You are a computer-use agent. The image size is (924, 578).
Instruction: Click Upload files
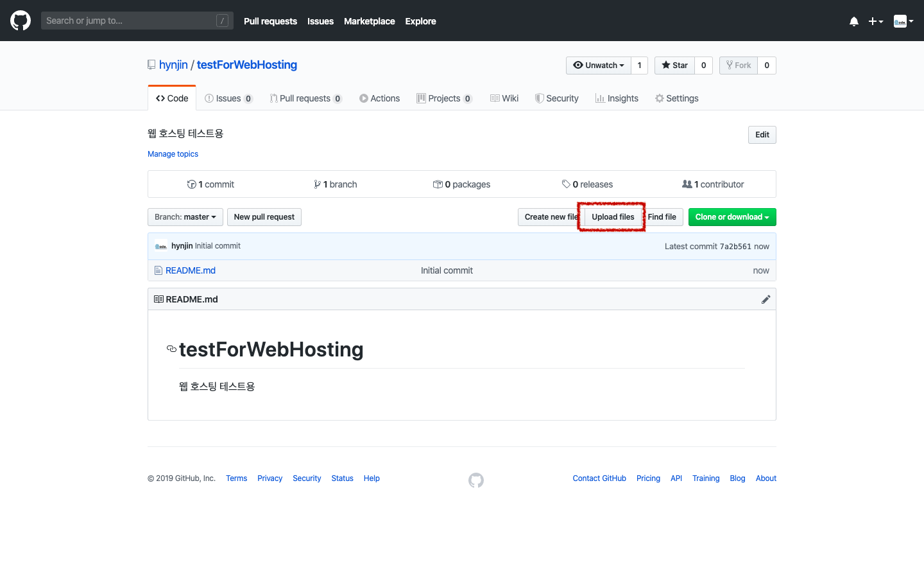[613, 217]
